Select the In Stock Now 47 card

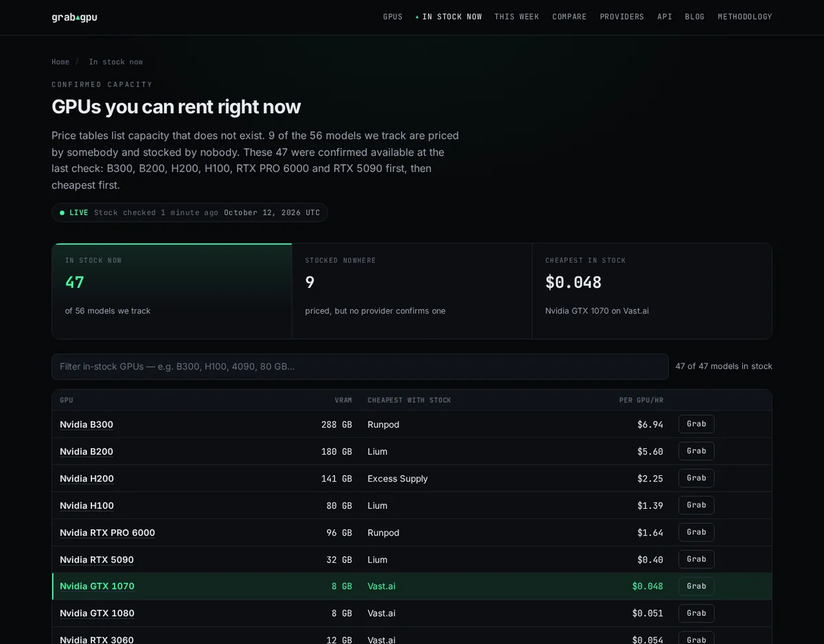[172, 291]
